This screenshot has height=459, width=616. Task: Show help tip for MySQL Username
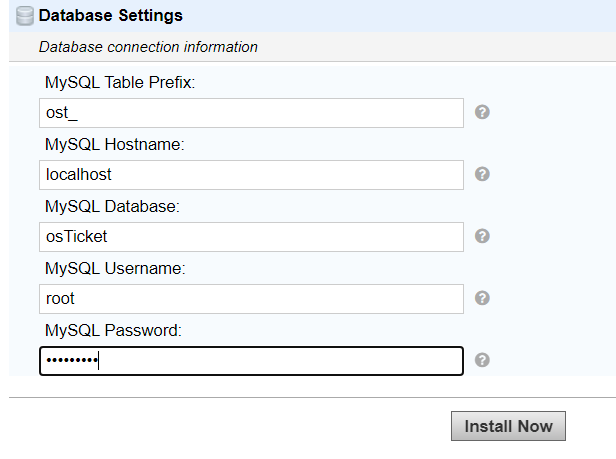[482, 298]
